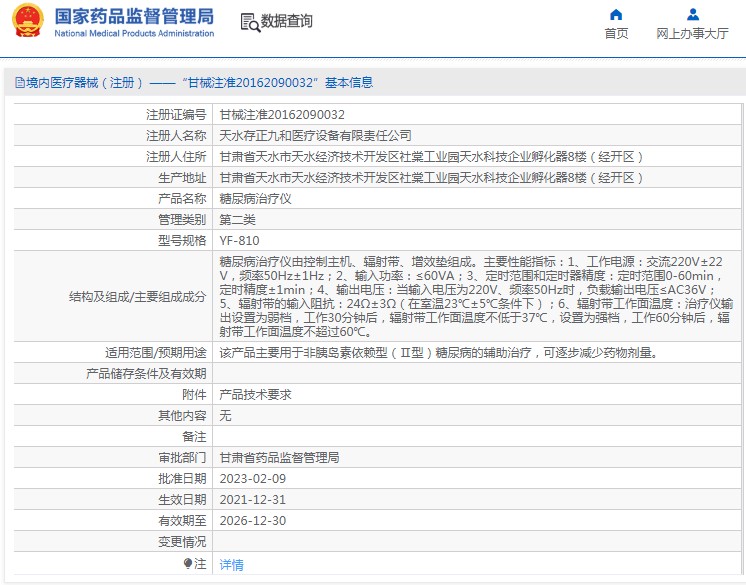The width and height of the screenshot is (746, 585).
Task: Click the 境内医疗器械（注册）基本信息 heading
Action: [200, 83]
